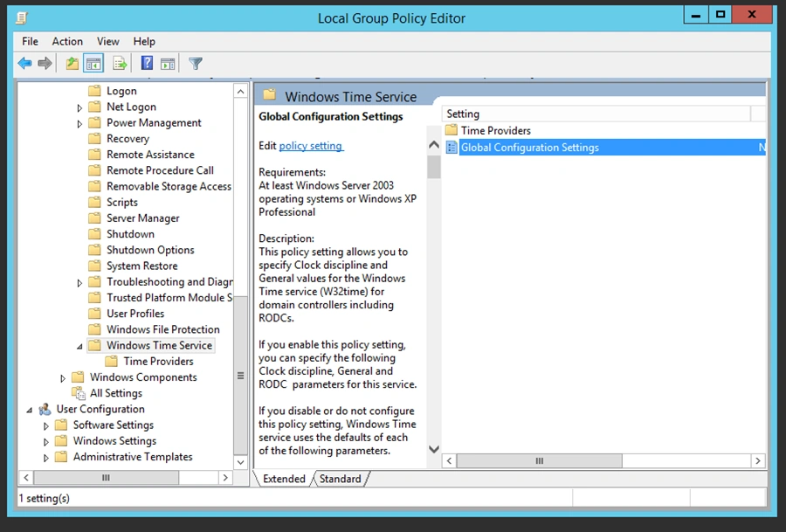Click the User Configuration node icon
Image resolution: width=786 pixels, height=532 pixels.
coord(45,409)
